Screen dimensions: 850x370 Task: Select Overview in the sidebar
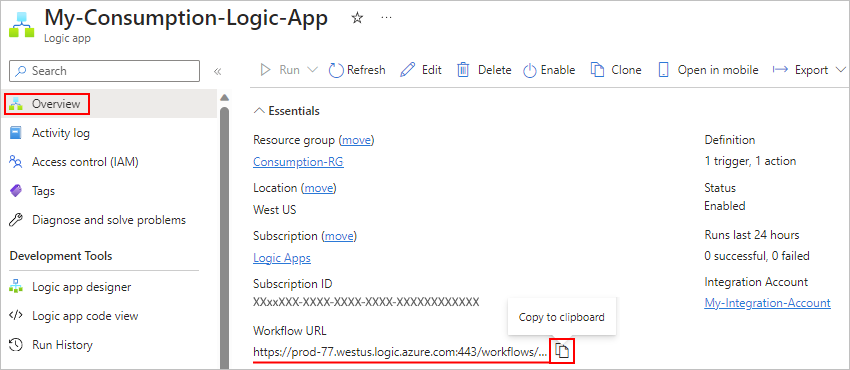click(108, 103)
